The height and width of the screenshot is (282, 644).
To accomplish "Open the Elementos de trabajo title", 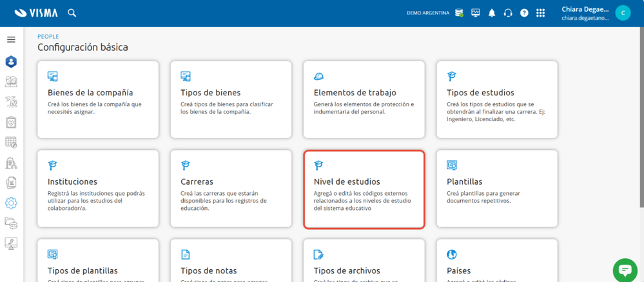I will 355,93.
